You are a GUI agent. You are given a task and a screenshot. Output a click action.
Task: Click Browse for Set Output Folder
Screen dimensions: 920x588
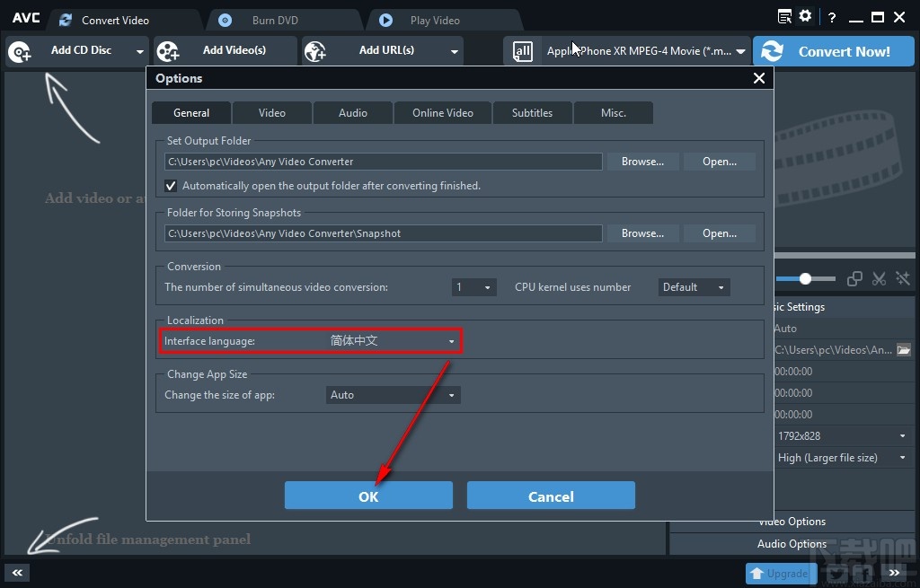(x=642, y=162)
